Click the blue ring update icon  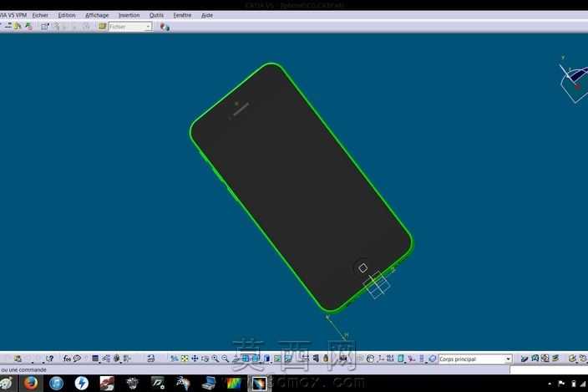[433, 359]
